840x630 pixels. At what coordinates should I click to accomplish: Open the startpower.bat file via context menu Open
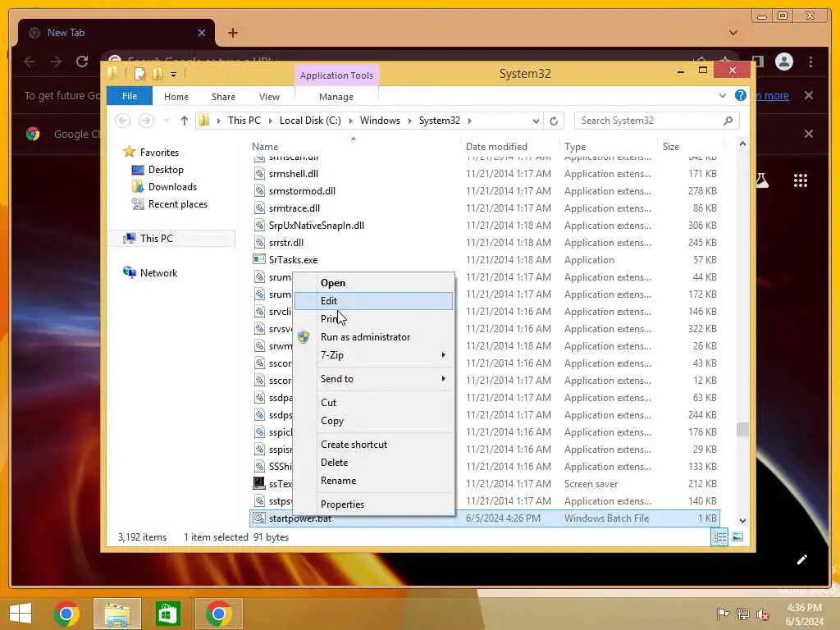[333, 283]
